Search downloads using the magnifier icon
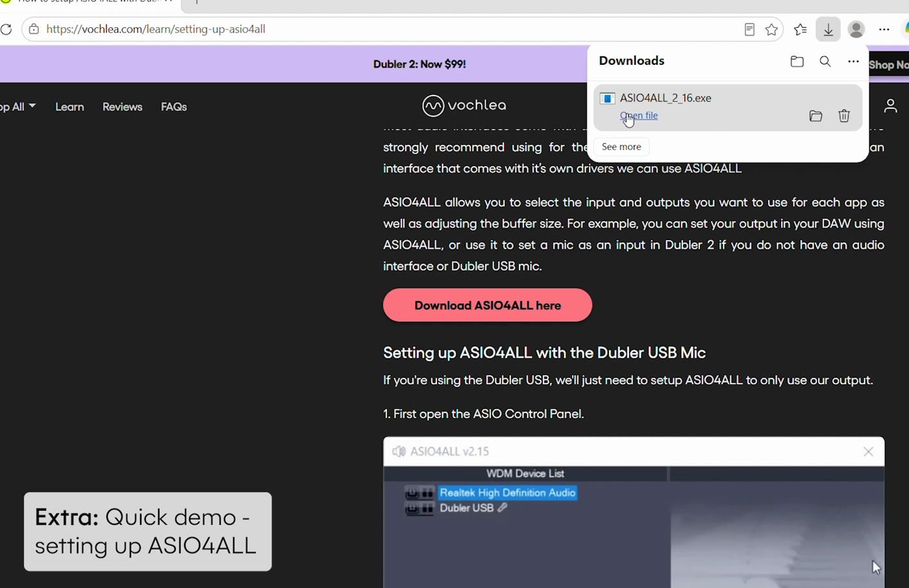 pos(825,62)
